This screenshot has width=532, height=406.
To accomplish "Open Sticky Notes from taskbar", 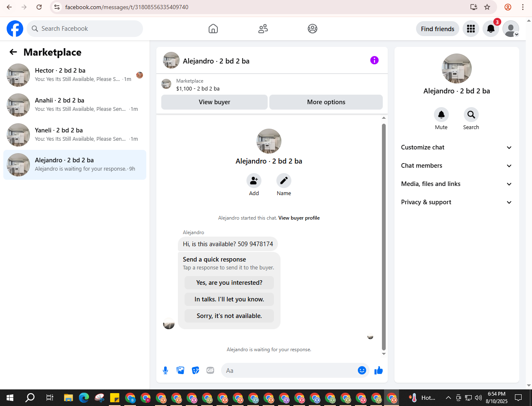I will coord(115,398).
